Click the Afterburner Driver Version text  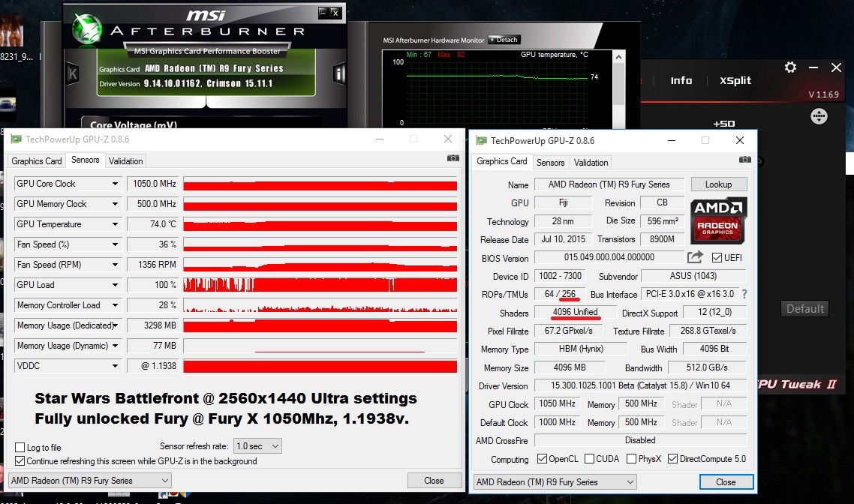tap(185, 83)
